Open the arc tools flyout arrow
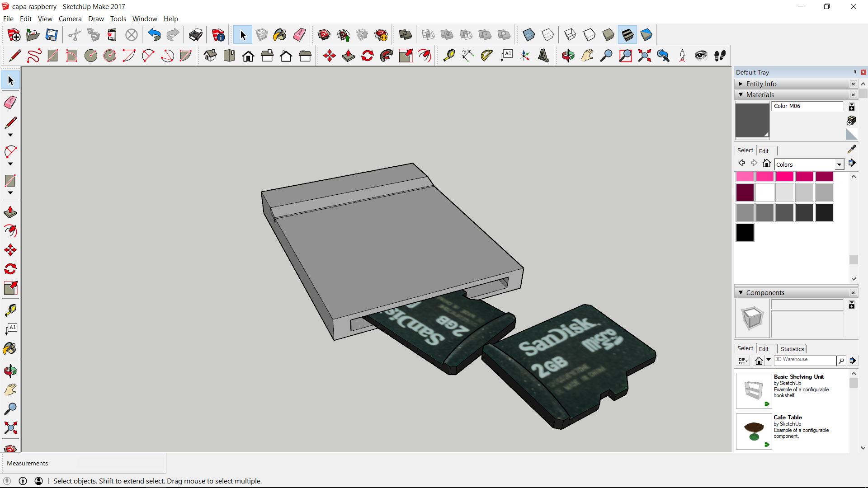868x488 pixels. [x=10, y=164]
